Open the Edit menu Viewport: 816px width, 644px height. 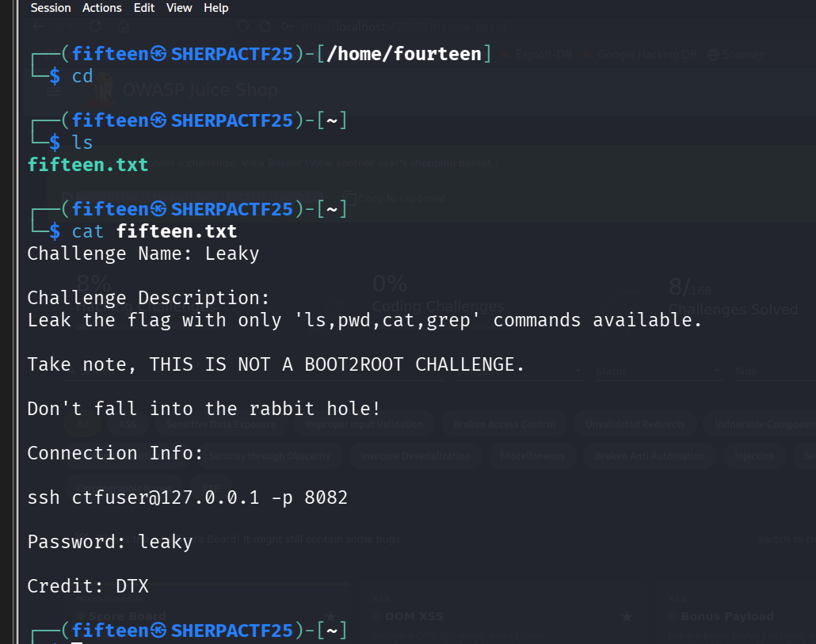point(144,8)
